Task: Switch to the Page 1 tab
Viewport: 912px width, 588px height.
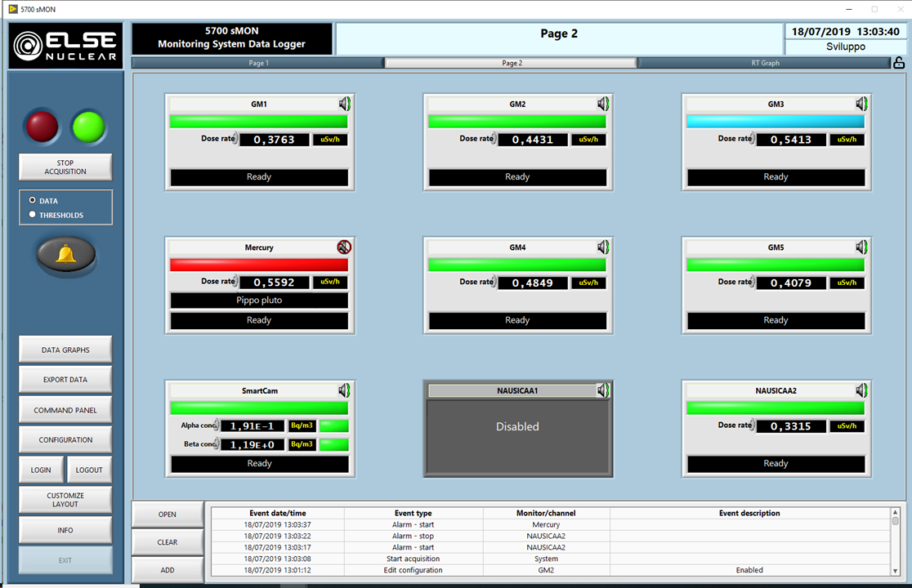Action: click(x=258, y=63)
